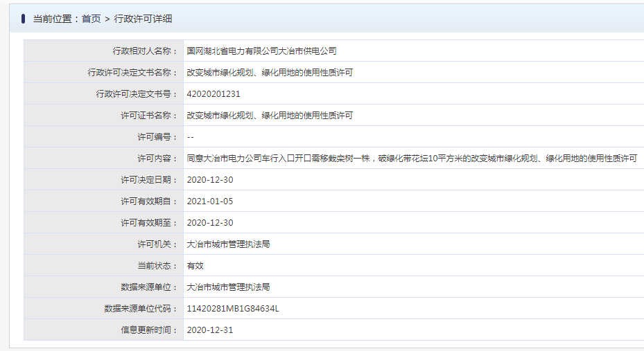Select the document number 42020201231
The height and width of the screenshot is (351, 644).
coord(214,94)
